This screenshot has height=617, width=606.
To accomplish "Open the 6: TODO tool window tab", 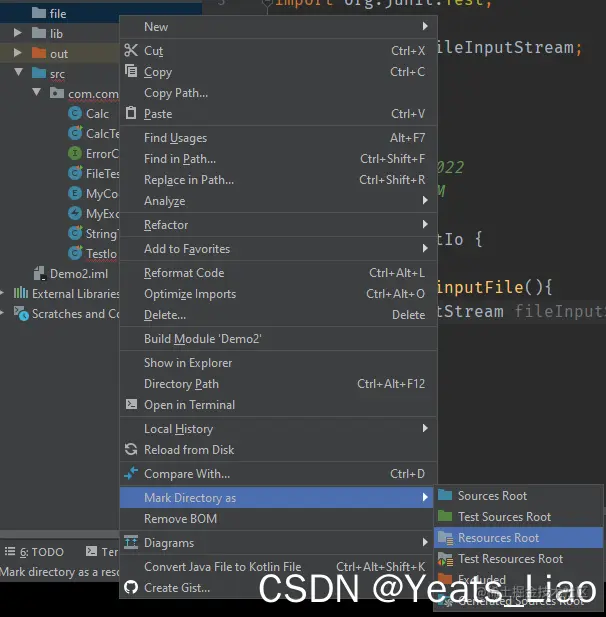I will [x=34, y=552].
